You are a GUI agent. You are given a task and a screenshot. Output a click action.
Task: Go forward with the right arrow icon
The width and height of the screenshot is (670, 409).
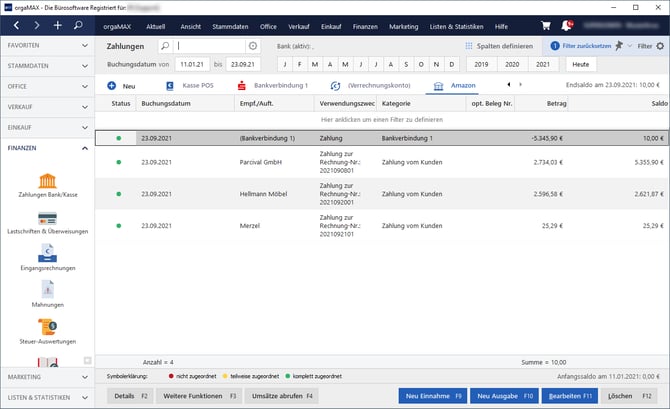click(37, 26)
